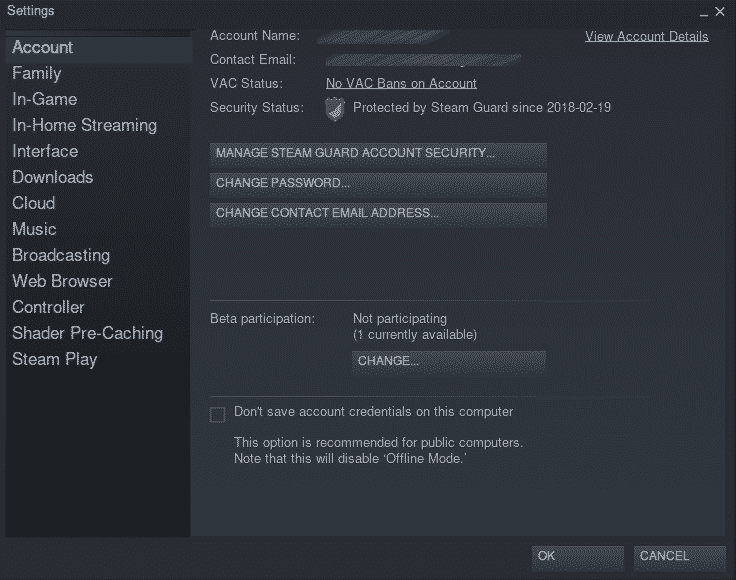Open the Family settings section
The image size is (736, 580).
coord(37,73)
